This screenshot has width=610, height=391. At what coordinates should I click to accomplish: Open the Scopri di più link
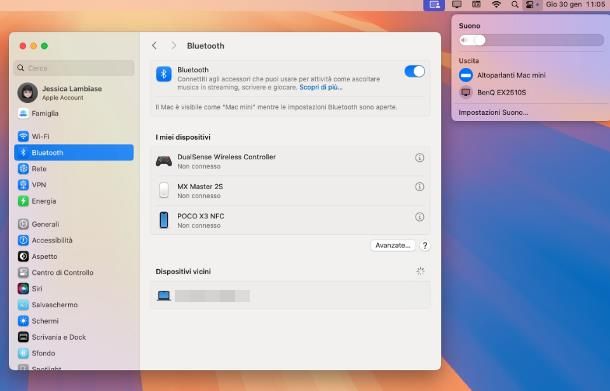coord(321,88)
